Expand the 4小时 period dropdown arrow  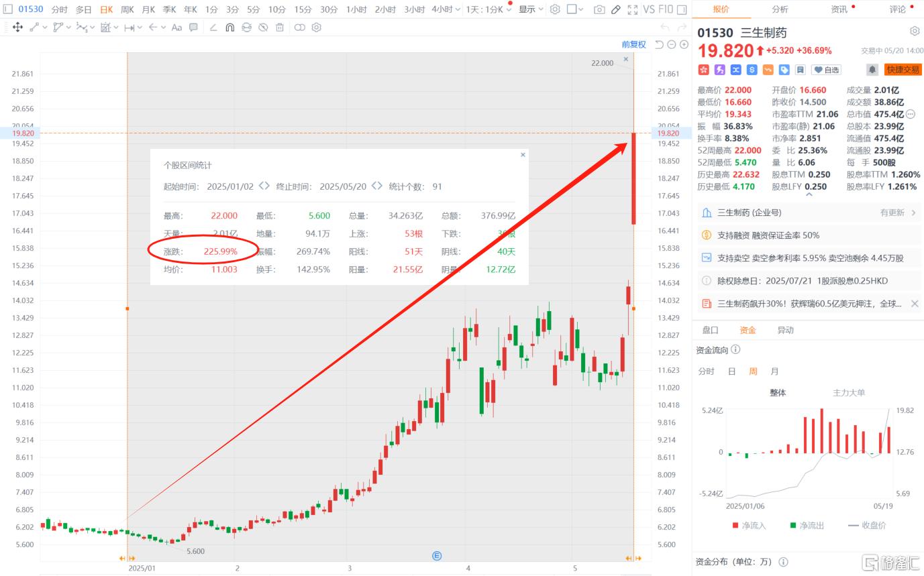tap(458, 9)
